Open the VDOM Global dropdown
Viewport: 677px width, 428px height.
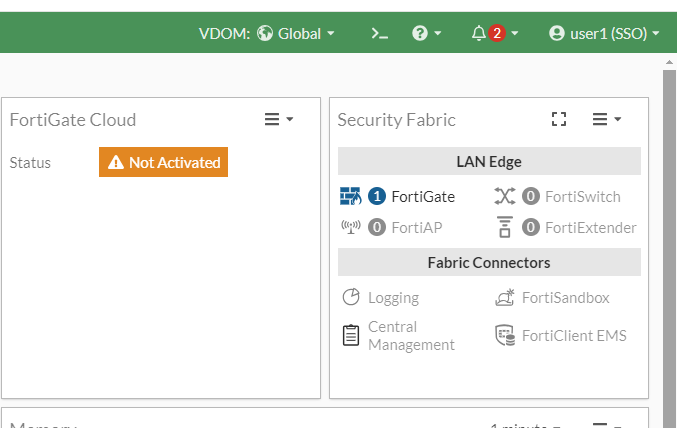[x=295, y=33]
